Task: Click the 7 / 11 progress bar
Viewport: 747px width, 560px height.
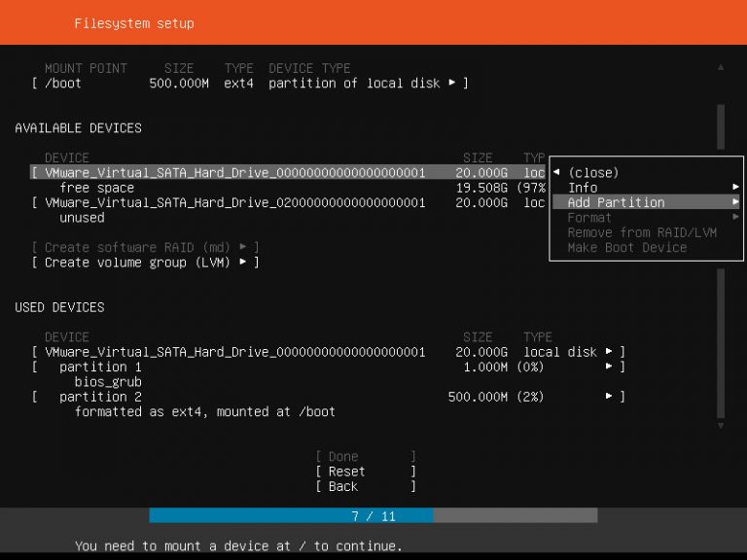Action: pos(373,515)
